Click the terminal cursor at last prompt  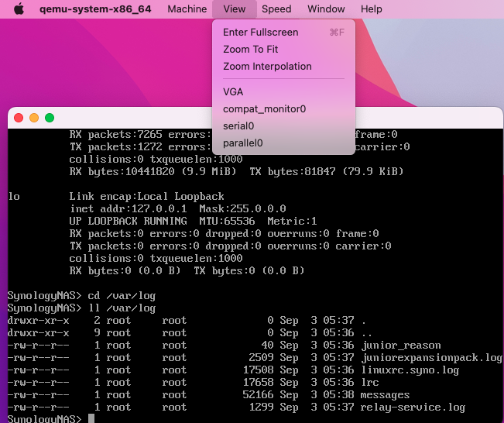pyautogui.click(x=91, y=418)
